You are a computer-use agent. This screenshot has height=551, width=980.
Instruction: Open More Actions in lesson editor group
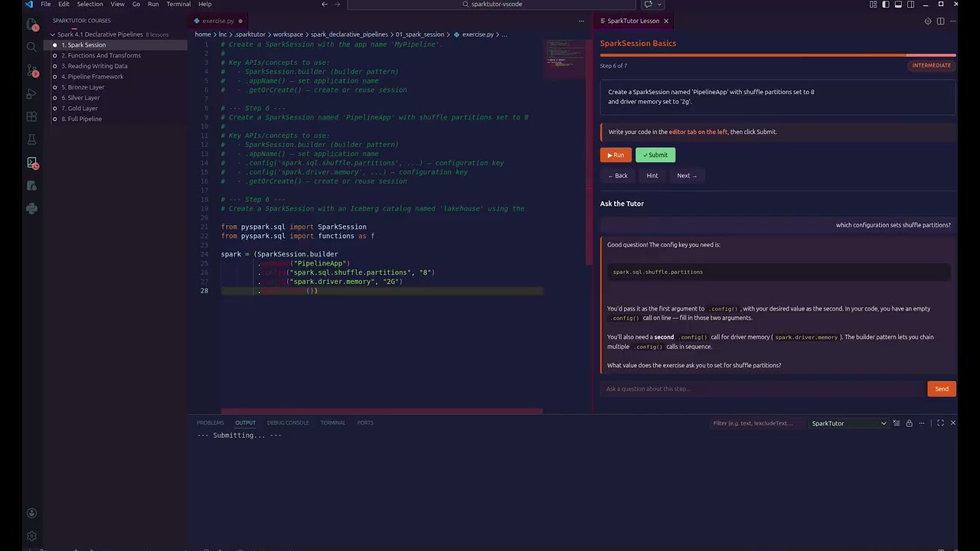pos(952,21)
